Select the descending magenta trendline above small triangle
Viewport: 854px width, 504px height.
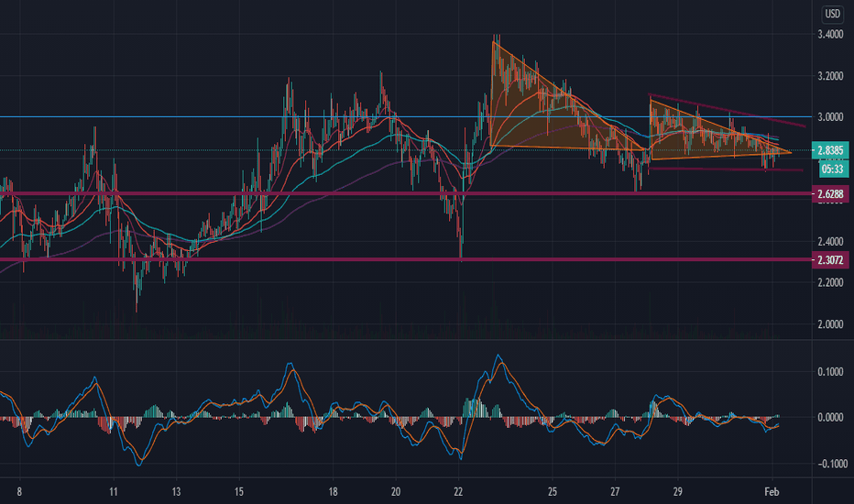(728, 111)
